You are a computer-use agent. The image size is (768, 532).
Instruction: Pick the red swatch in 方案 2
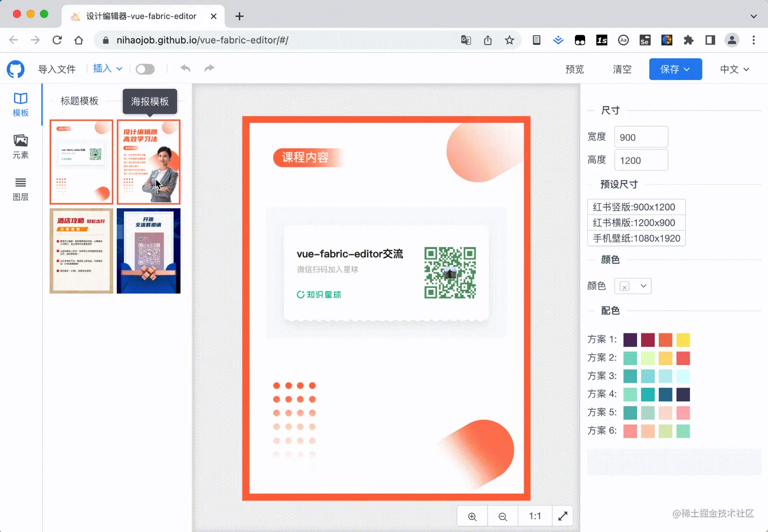(x=683, y=358)
